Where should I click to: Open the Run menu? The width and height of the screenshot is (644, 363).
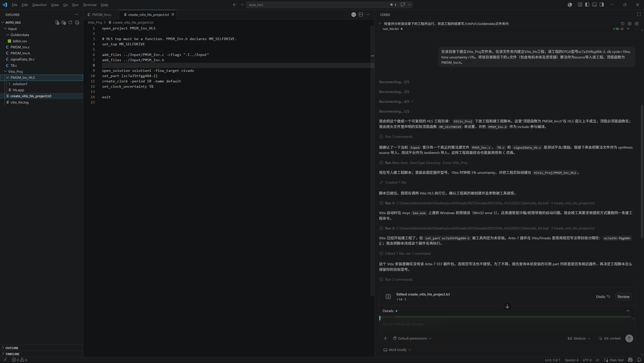tap(75, 5)
